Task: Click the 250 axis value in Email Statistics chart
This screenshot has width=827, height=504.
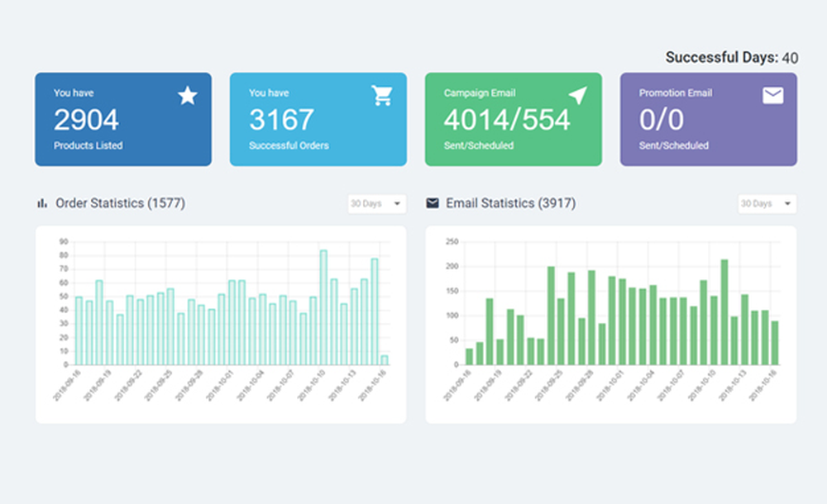Action: coord(452,241)
